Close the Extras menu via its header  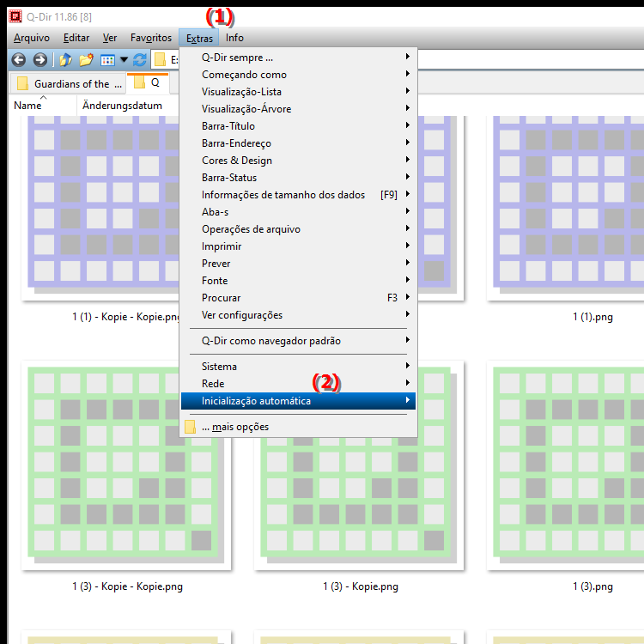point(199,38)
